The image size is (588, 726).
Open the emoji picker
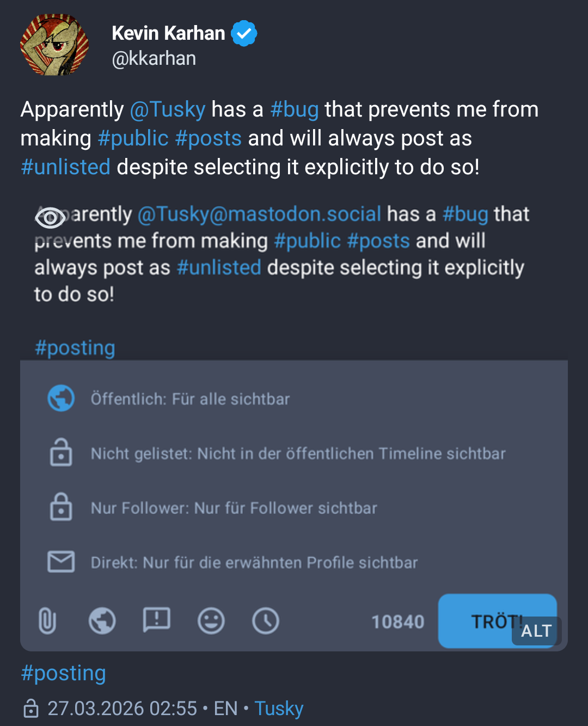pyautogui.click(x=211, y=620)
